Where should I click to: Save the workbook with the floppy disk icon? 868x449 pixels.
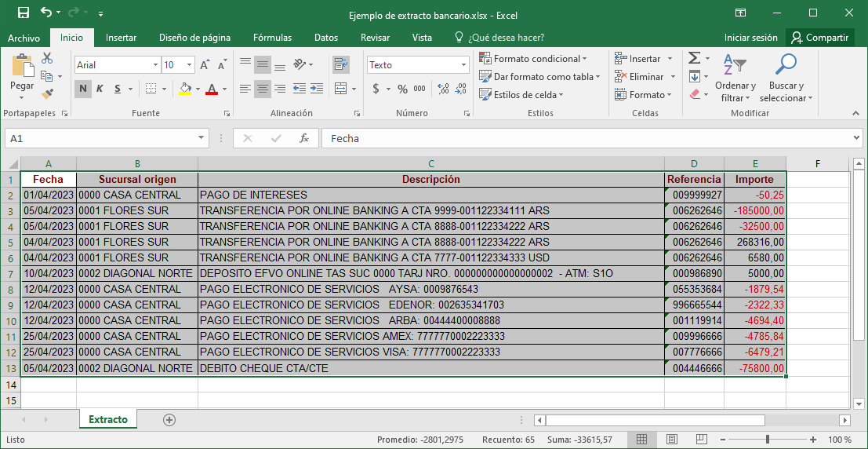(x=24, y=13)
